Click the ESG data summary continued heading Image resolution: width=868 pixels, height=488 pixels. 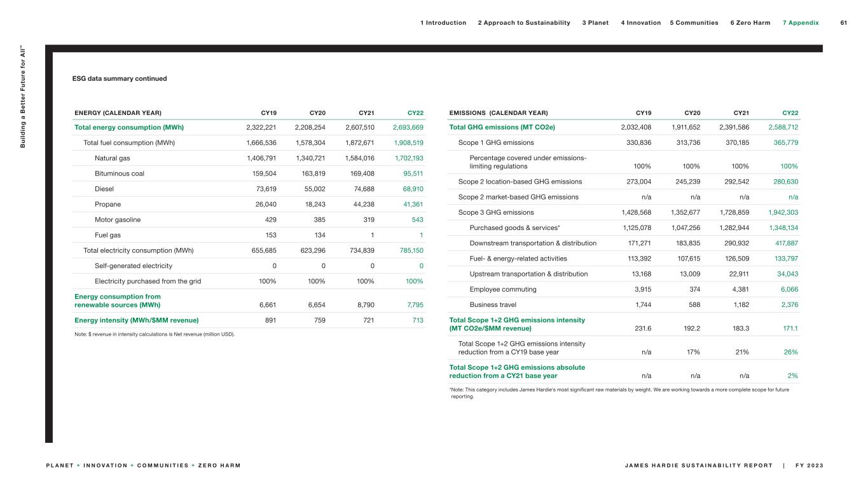click(x=120, y=79)
